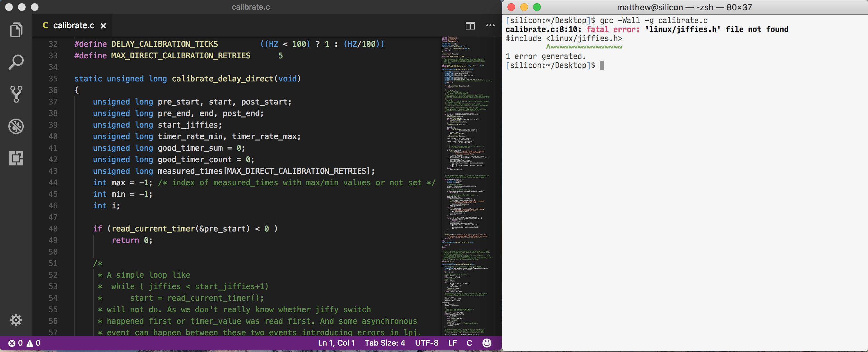
Task: Close the calibrate.c tab
Action: click(103, 26)
